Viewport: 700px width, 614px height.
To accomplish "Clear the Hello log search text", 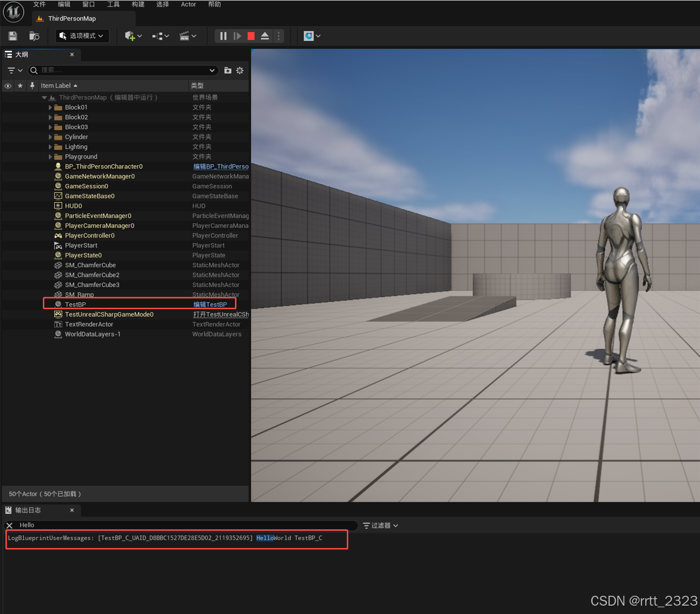I will click(x=9, y=525).
